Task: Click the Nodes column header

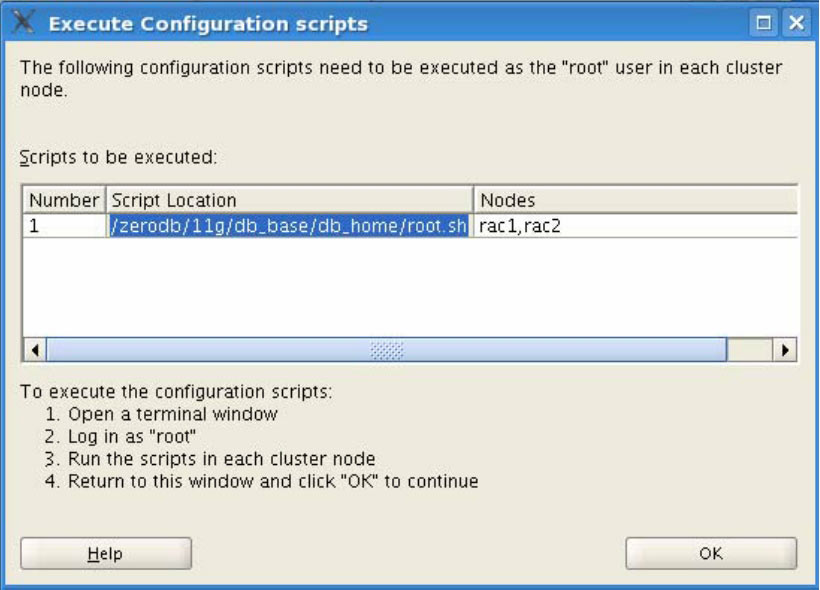Action: click(x=635, y=200)
